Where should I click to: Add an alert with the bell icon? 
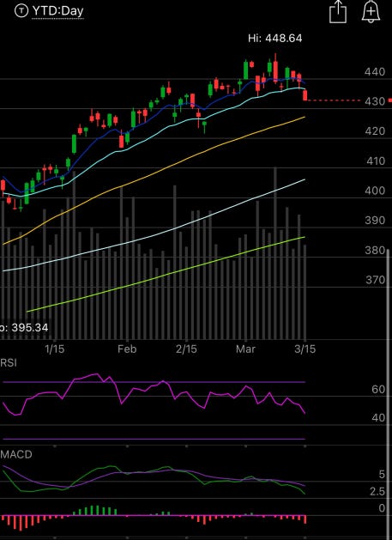click(371, 12)
